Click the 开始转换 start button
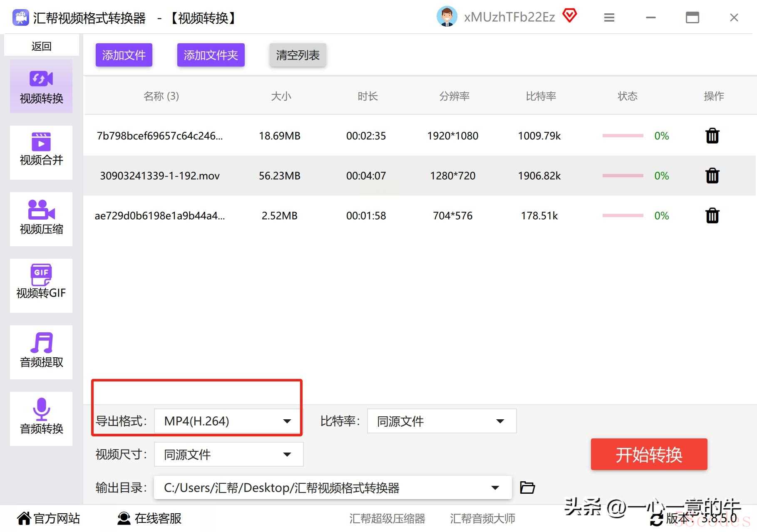This screenshot has height=532, width=757. [x=649, y=454]
